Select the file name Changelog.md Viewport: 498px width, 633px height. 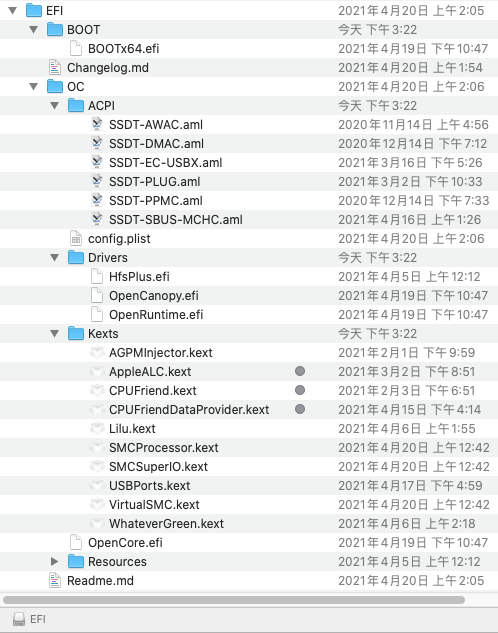[x=108, y=67]
